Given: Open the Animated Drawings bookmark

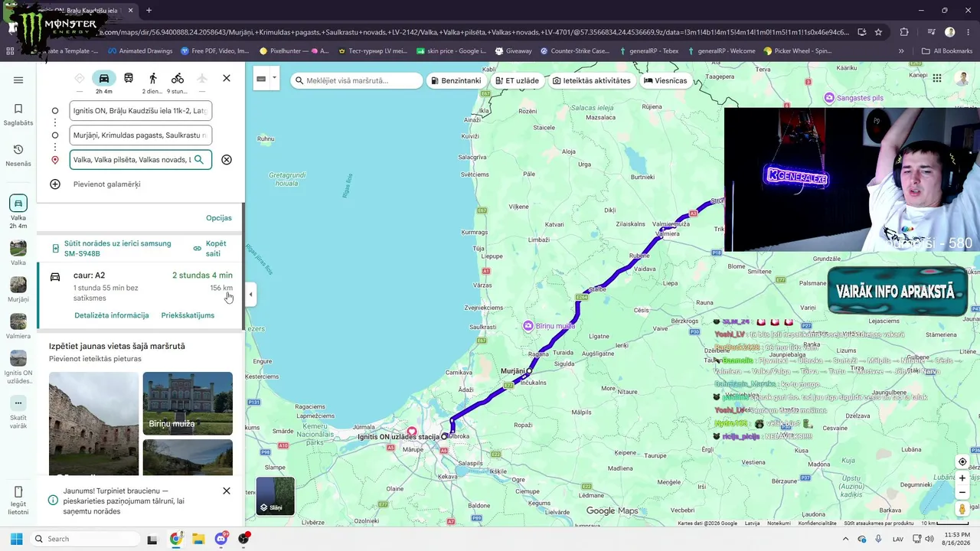Looking at the screenshot, I should click(x=140, y=51).
